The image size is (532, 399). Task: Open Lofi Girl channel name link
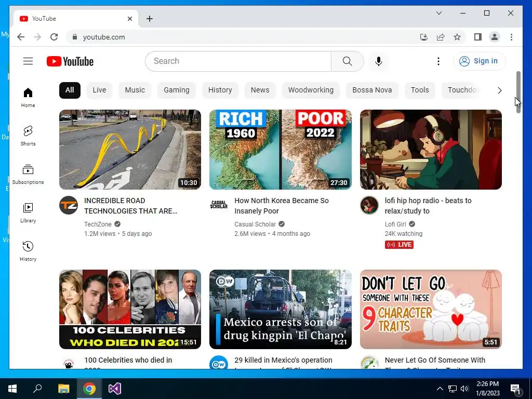(395, 224)
